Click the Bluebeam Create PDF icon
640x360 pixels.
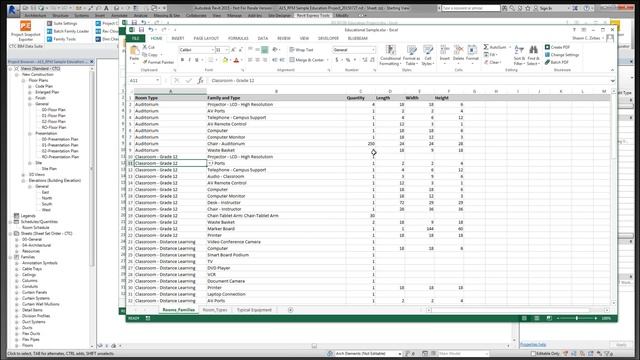tap(547, 47)
